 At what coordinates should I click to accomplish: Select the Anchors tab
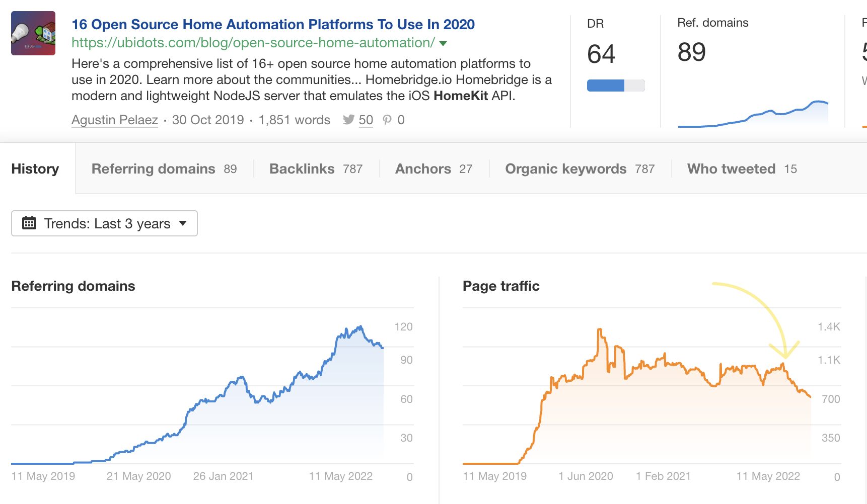423,169
